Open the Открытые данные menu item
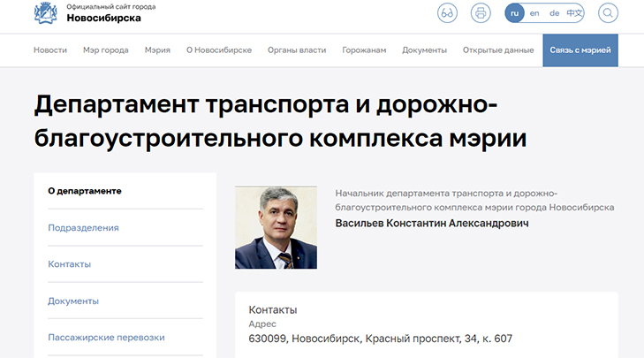 (498, 50)
